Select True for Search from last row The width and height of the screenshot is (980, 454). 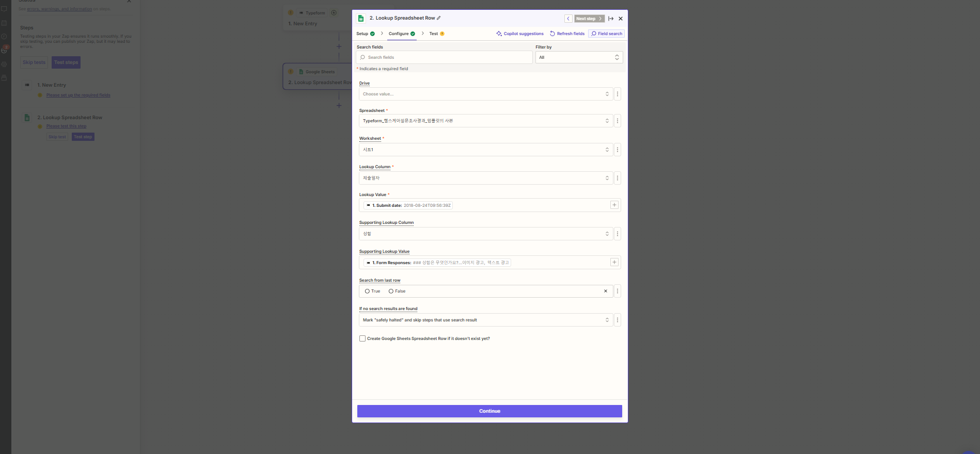(367, 291)
